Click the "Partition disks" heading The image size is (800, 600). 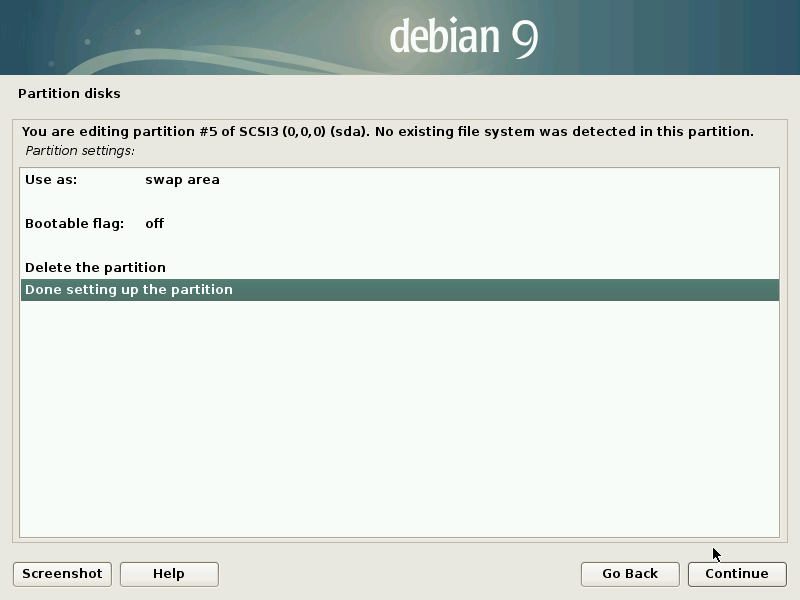point(69,94)
